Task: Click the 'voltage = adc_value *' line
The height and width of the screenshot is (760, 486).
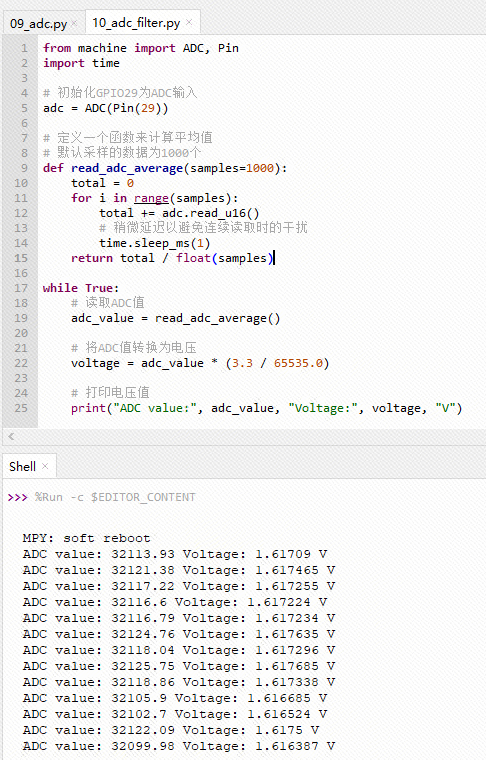Action: tap(200, 363)
